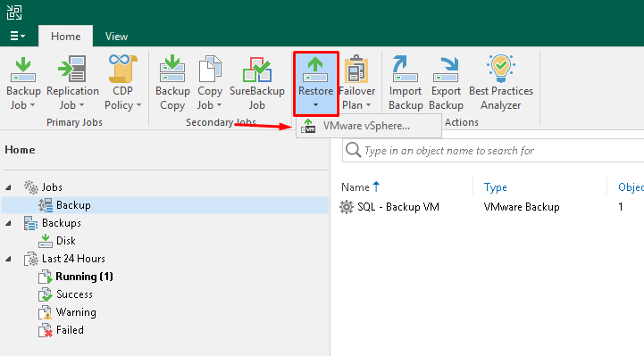The width and height of the screenshot is (644, 356).
Task: Click the Backups node icon in tree
Action: [x=30, y=223]
